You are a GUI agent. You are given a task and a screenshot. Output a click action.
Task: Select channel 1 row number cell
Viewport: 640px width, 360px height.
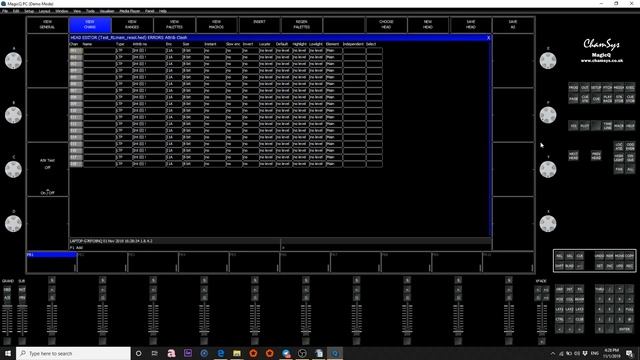click(x=76, y=51)
